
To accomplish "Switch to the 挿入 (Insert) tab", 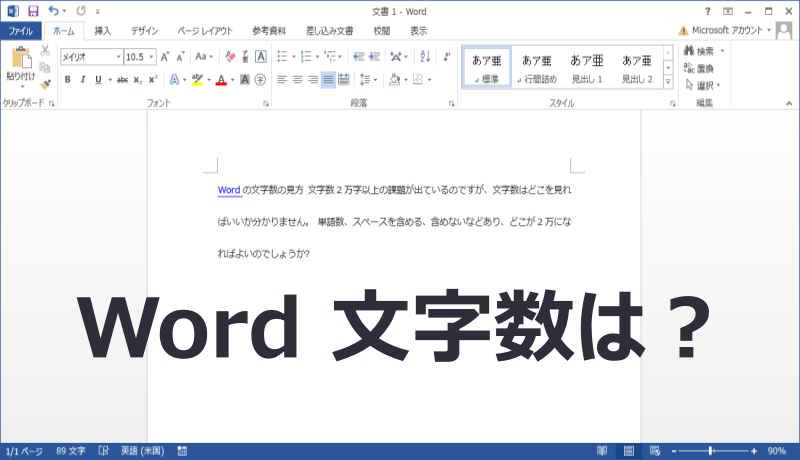I will point(103,31).
